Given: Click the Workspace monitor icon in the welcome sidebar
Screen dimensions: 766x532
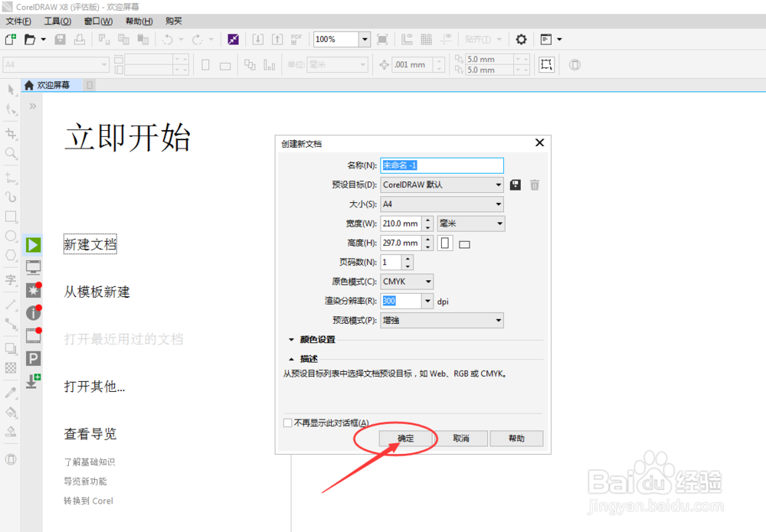Looking at the screenshot, I should [x=33, y=267].
